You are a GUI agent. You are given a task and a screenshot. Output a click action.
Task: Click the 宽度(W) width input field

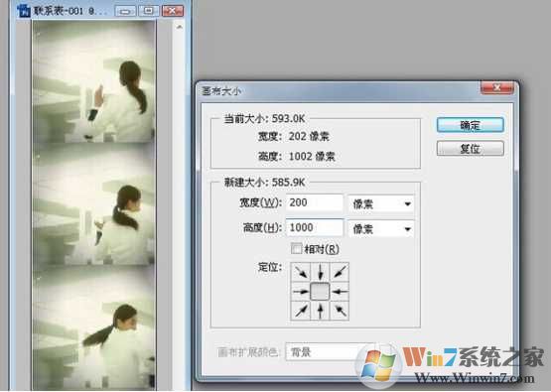pyautogui.click(x=314, y=202)
